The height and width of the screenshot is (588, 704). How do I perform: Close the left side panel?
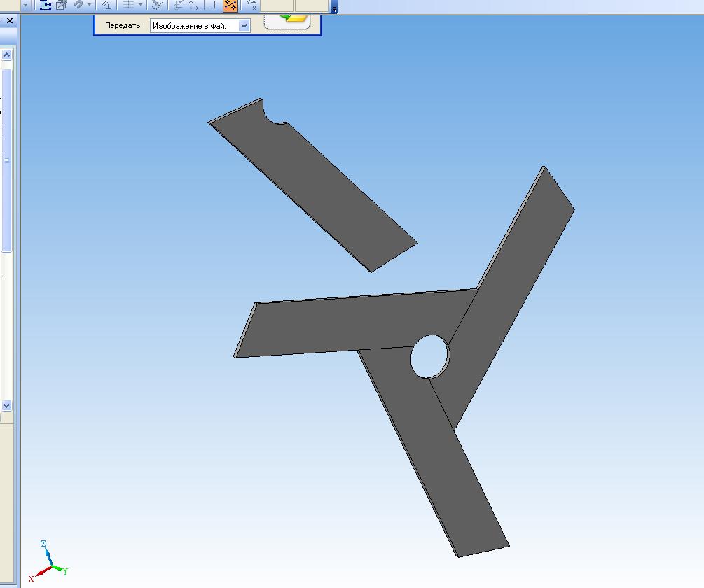point(10,20)
